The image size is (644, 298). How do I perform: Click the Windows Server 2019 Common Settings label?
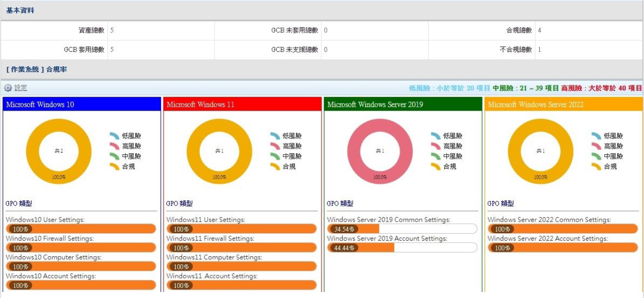point(389,220)
